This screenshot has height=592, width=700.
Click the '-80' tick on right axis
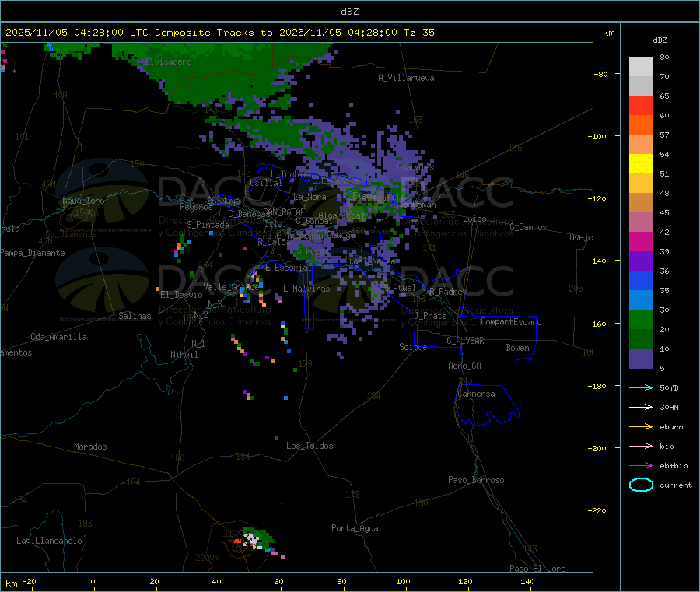pos(601,74)
